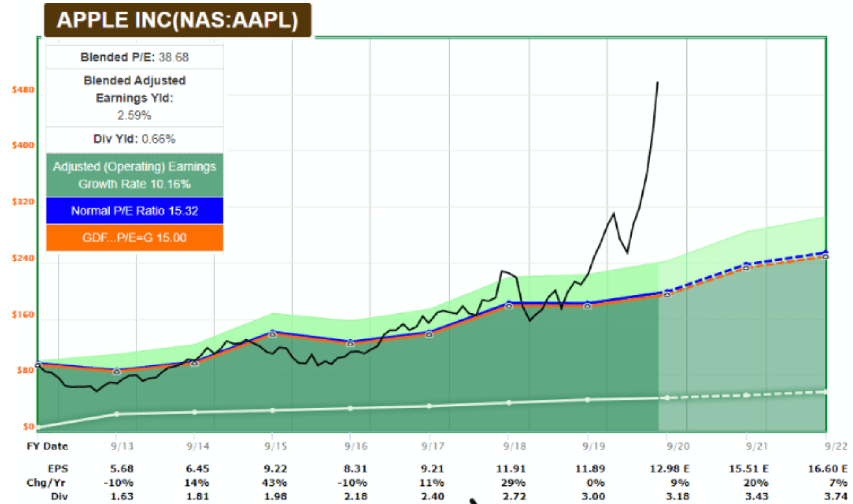Click the 9/16 fiscal year date label
853x504 pixels.
356,446
